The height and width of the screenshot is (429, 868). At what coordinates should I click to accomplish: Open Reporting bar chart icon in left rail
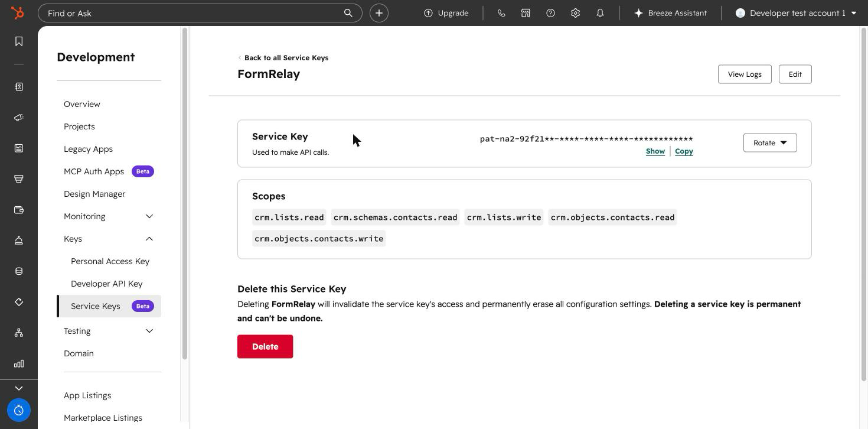tap(19, 363)
